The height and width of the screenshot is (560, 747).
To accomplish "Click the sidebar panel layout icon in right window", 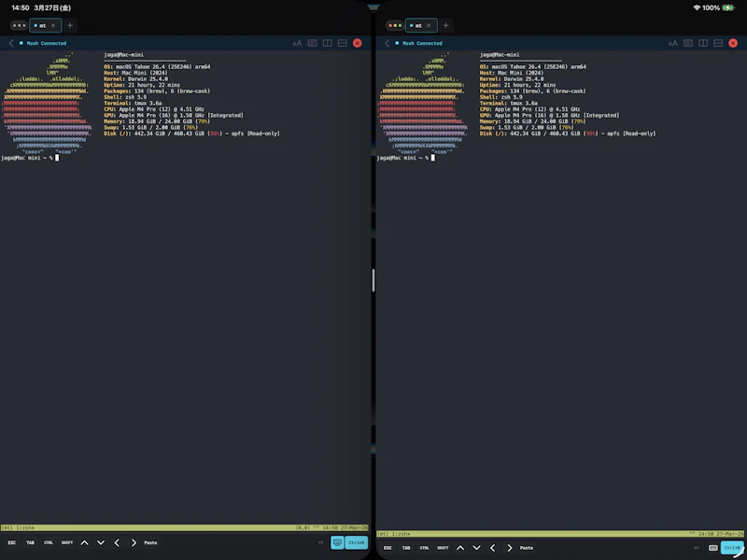I will (x=688, y=43).
